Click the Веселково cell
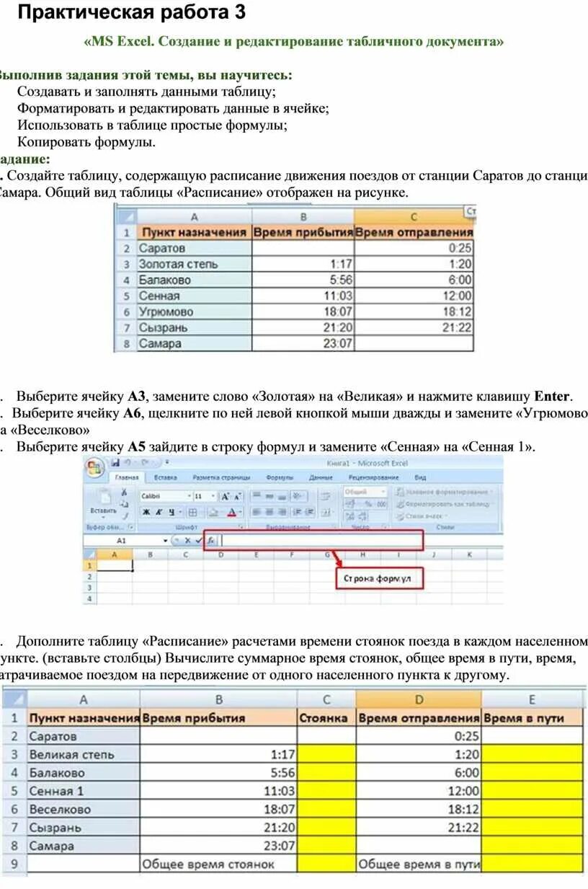588x889 pixels. point(84,809)
